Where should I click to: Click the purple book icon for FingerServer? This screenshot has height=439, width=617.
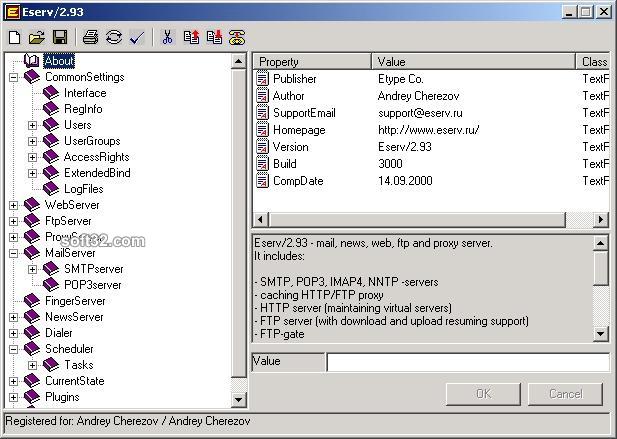click(x=31, y=301)
